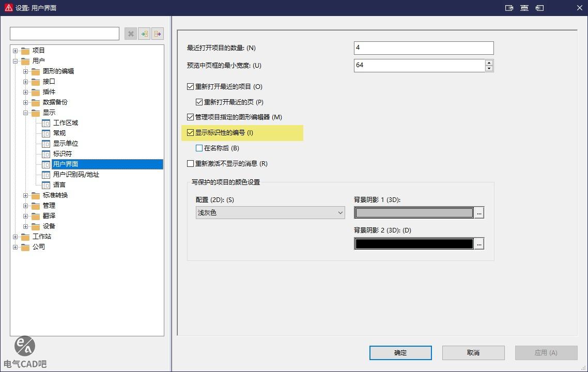Click the clear search X icon
588x372 pixels.
point(131,34)
